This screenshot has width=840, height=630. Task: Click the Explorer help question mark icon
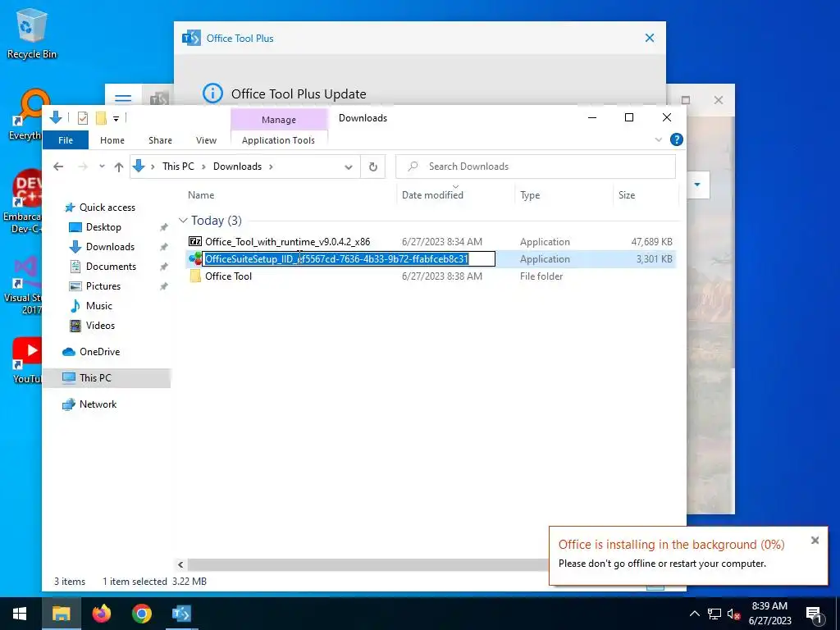677,139
